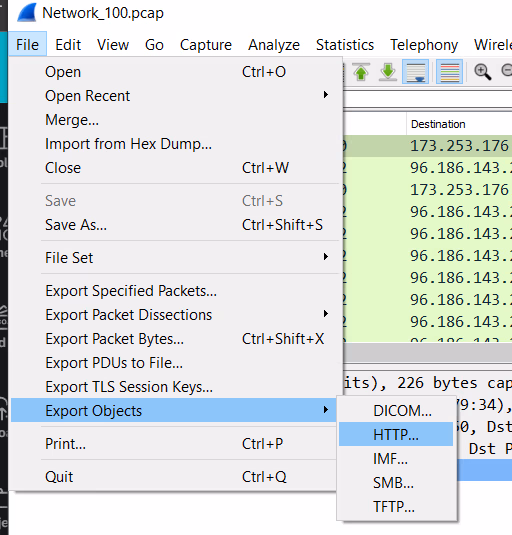Open the Capture menu
Viewport: 512px width, 535px height.
[x=206, y=45]
